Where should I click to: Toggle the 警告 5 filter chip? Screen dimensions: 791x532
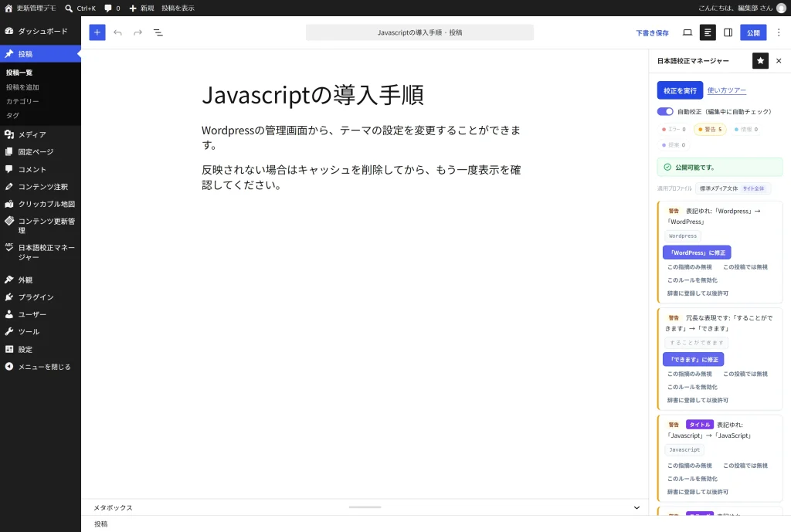(710, 130)
